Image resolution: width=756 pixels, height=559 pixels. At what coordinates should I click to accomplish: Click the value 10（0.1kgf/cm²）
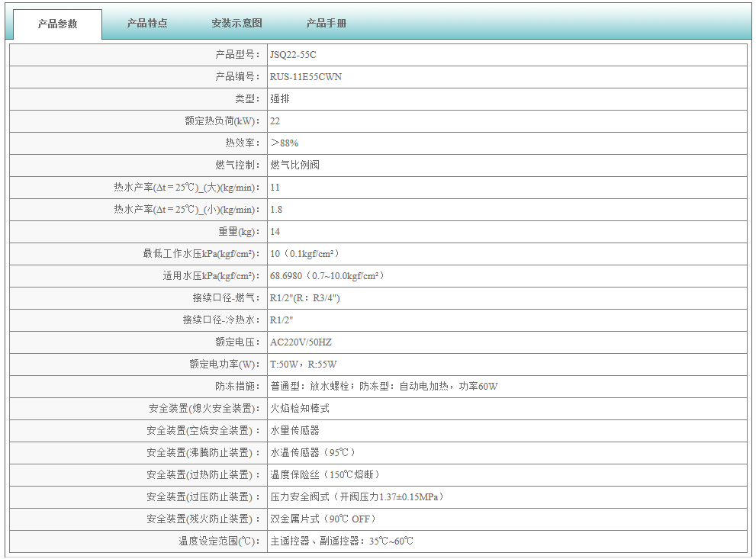pyautogui.click(x=305, y=254)
